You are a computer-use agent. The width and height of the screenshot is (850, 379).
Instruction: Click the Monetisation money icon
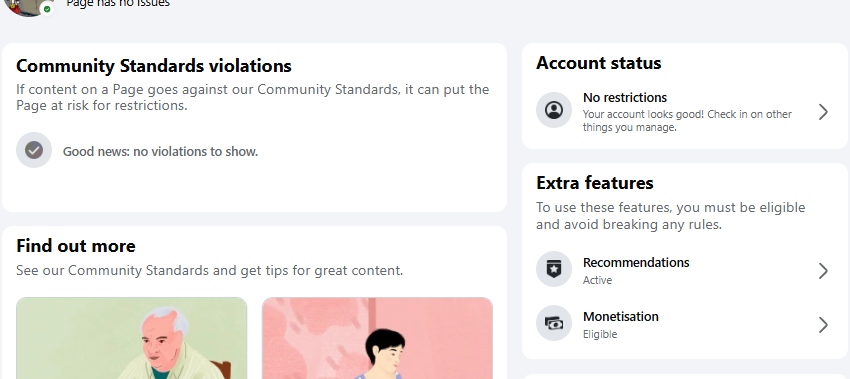point(554,323)
